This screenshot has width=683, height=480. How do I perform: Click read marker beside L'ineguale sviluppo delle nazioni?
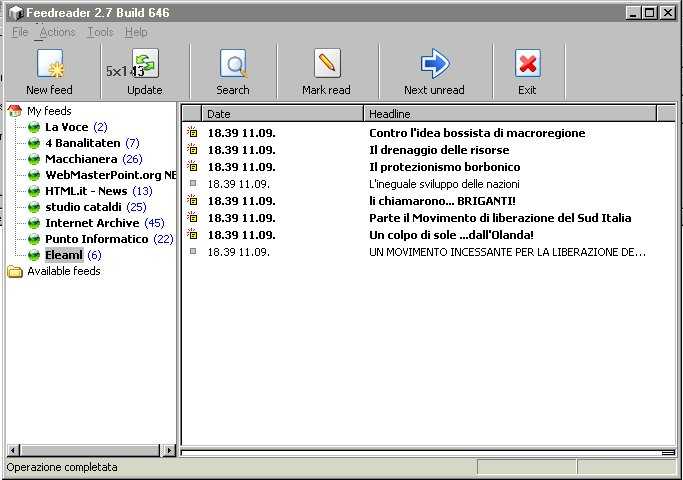(192, 184)
